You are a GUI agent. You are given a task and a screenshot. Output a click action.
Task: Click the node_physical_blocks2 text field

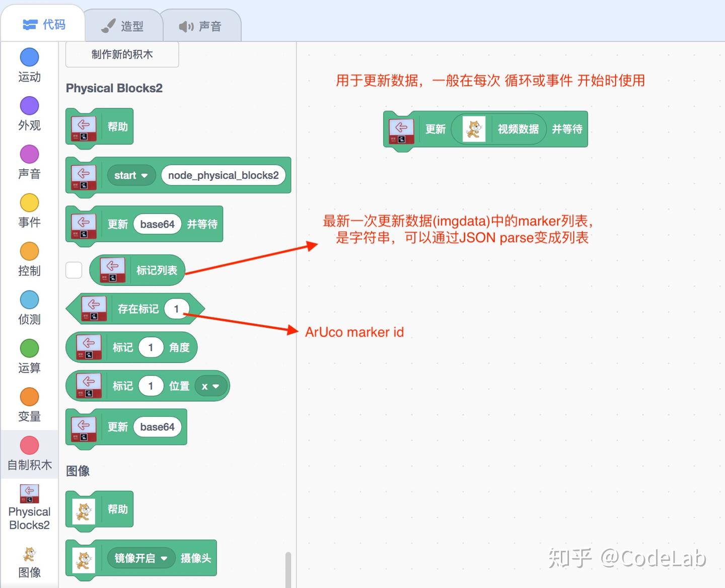click(x=224, y=175)
